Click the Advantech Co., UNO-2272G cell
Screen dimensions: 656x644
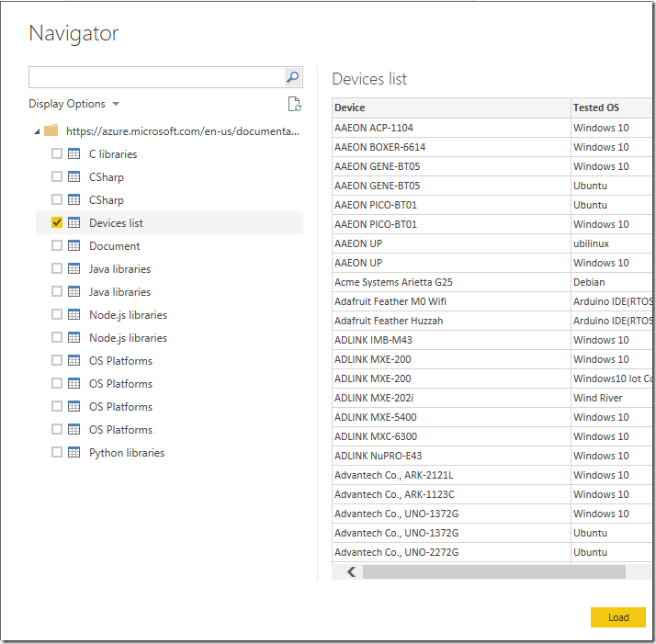click(x=451, y=552)
